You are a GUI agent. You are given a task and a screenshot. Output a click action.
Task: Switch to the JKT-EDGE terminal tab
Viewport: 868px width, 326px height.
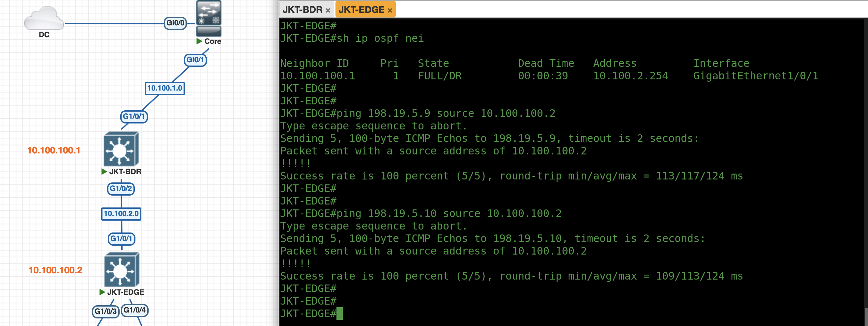[x=361, y=10]
